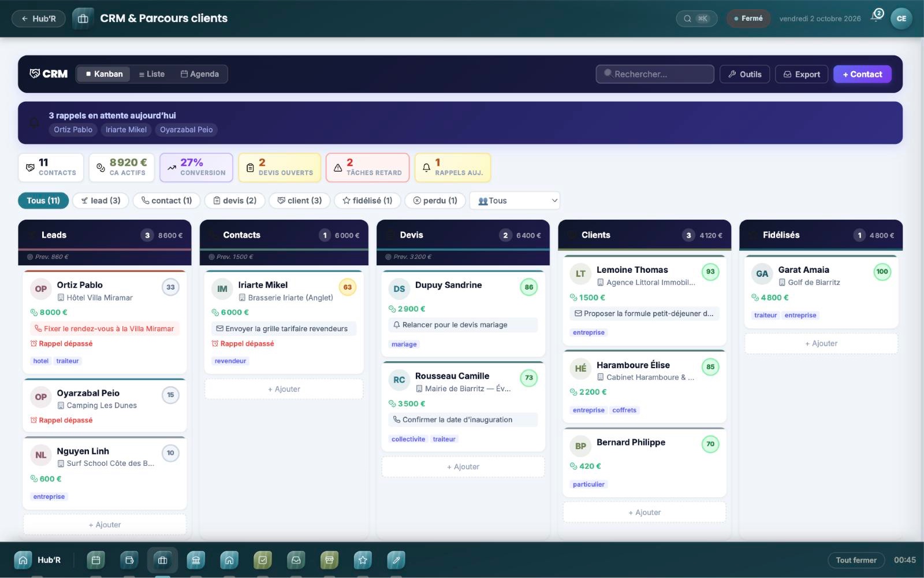Open the Export menu
The image size is (924, 578).
tap(802, 74)
